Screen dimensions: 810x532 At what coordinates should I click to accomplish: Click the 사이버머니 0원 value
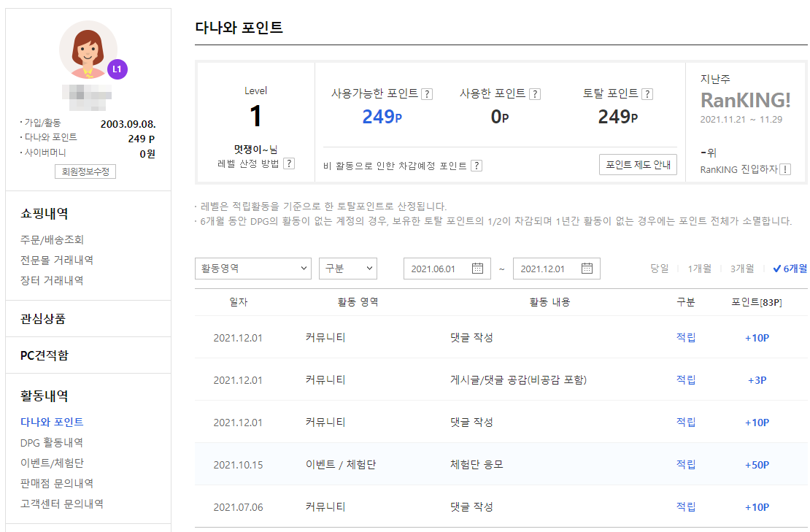(x=147, y=154)
